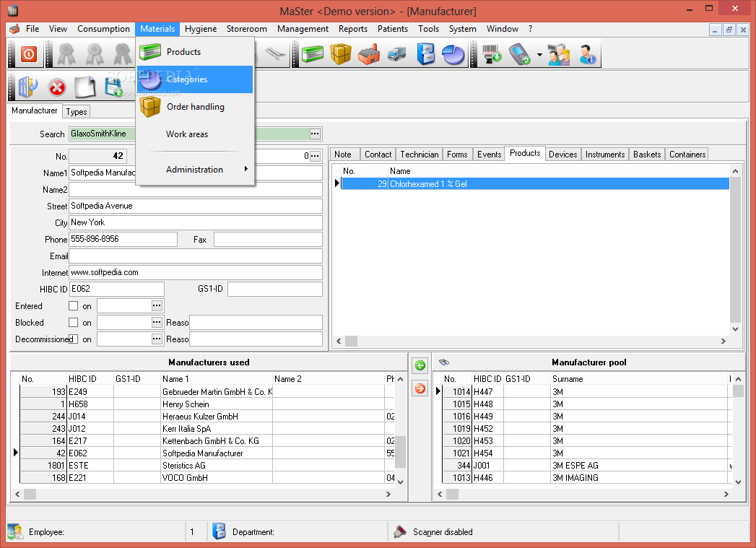Open products via green box toolbar icon
Image resolution: width=756 pixels, height=548 pixels.
point(313,54)
